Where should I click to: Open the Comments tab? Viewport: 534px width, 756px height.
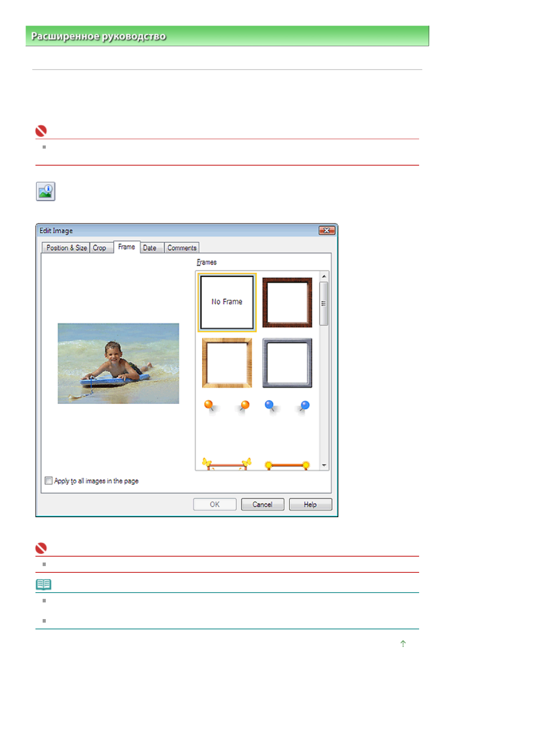(182, 248)
